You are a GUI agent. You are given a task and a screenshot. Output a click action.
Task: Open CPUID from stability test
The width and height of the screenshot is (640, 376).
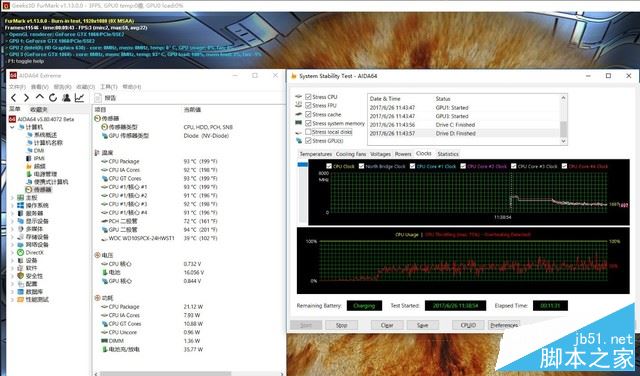coord(468,325)
